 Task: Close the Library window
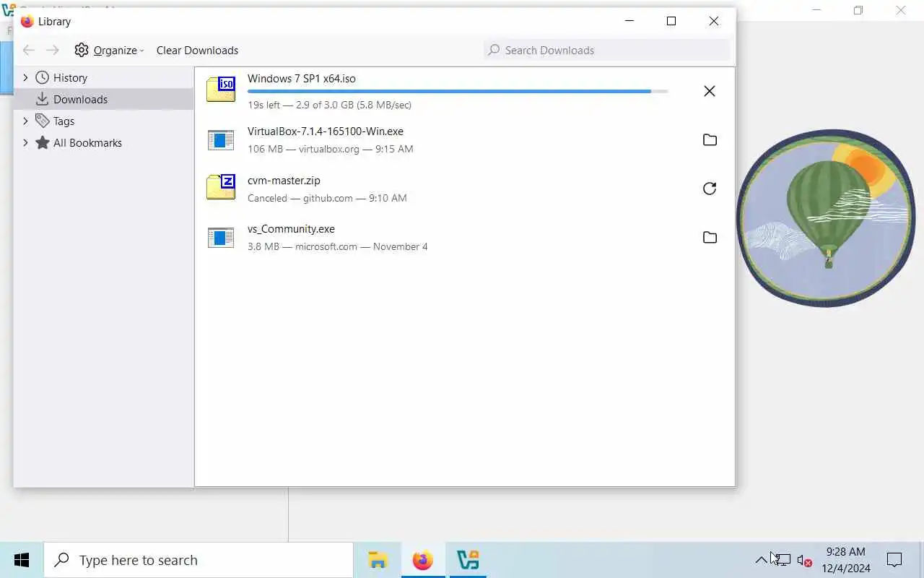click(714, 21)
